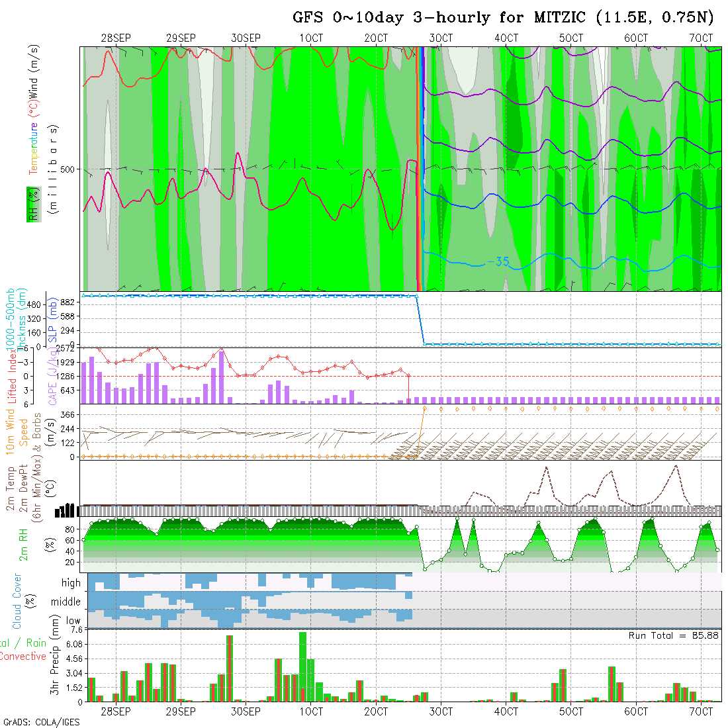Click the Cloud Cover axis title
728x728 pixels.
coord(17,601)
